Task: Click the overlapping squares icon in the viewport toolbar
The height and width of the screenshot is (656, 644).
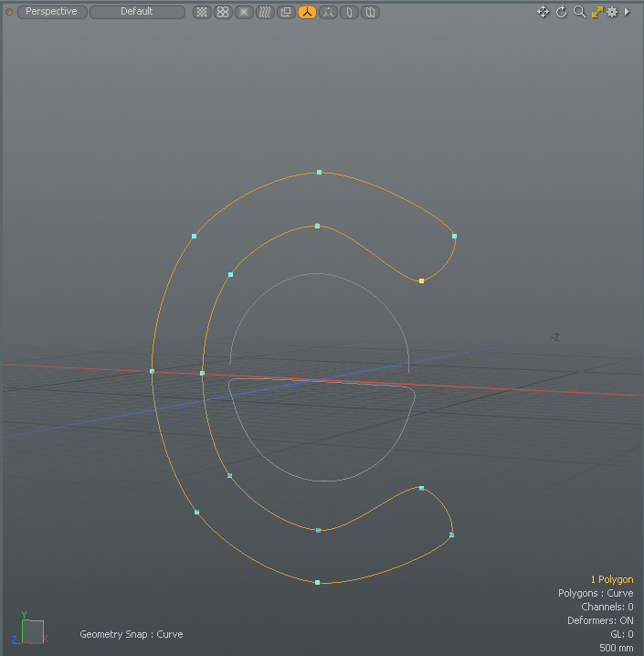Action: (285, 12)
